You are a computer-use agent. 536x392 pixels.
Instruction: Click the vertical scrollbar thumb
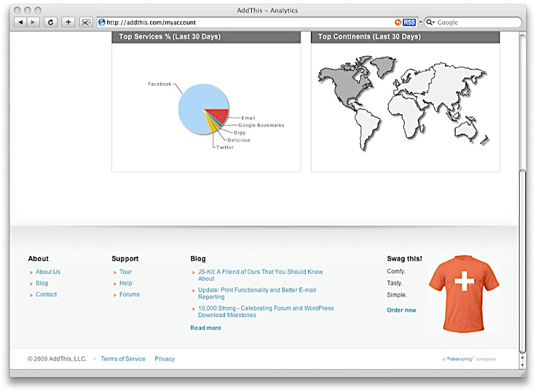tap(522, 261)
